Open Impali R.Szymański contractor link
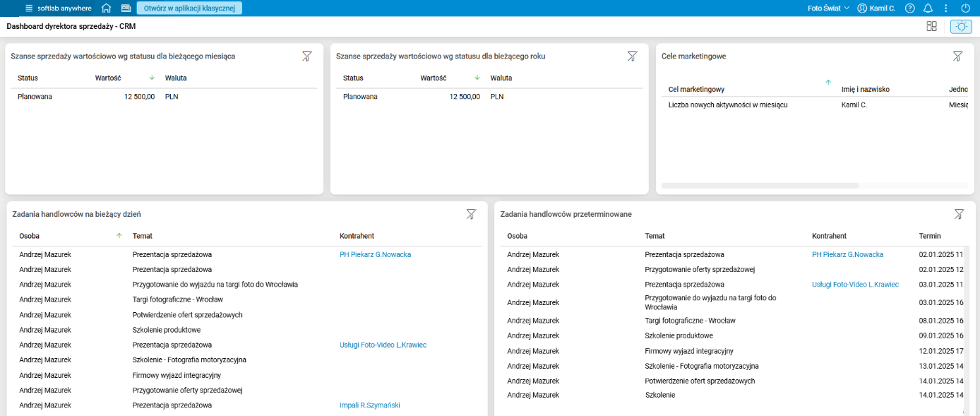980x416 pixels. [370, 405]
